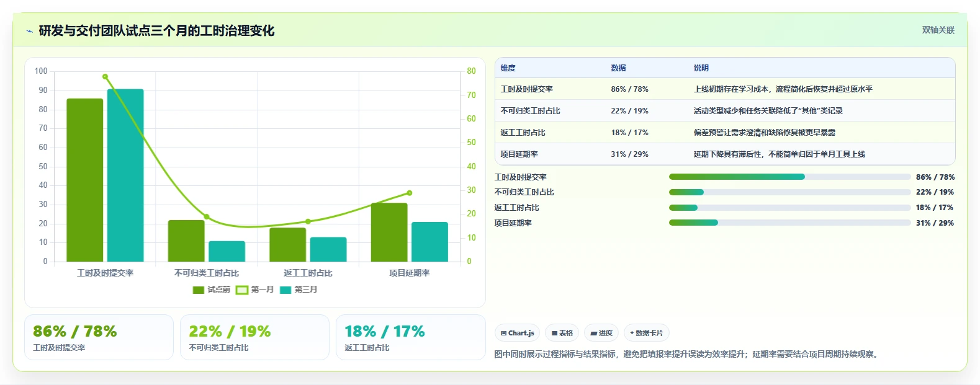Toggle the 试点前 legend swatch
The width and height of the screenshot is (980, 385).
point(199,290)
